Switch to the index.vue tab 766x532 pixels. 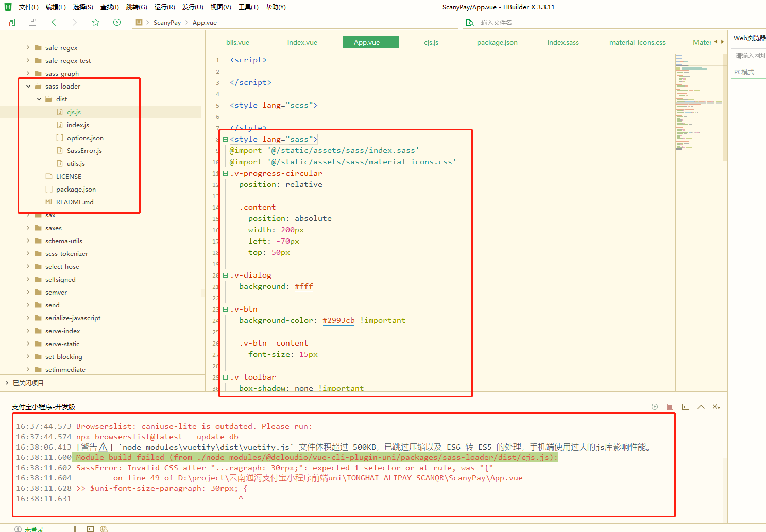(x=302, y=42)
